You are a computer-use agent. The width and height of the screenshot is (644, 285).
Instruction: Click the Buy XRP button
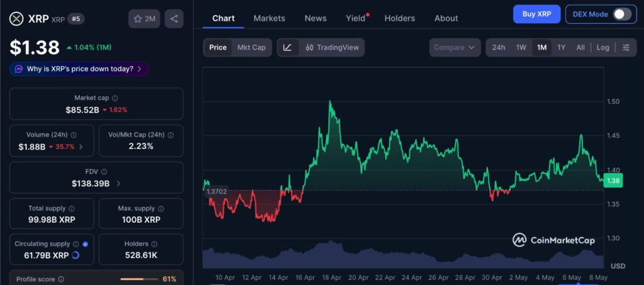[536, 14]
